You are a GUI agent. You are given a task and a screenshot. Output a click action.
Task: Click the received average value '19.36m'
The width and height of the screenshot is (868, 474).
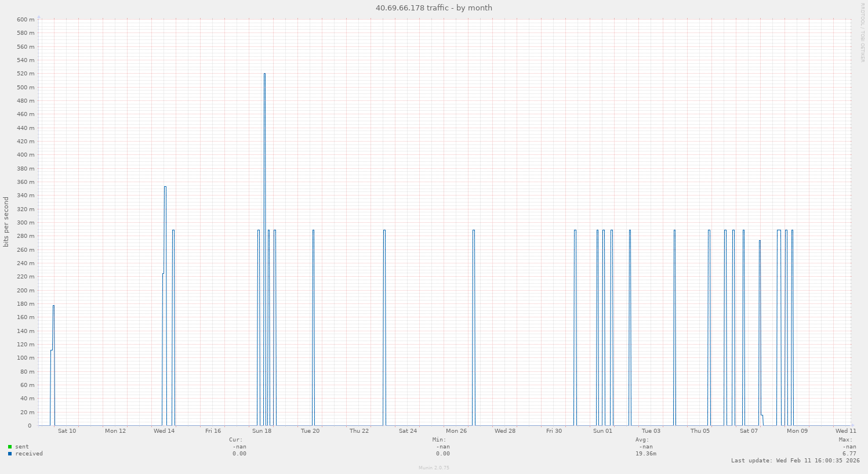point(645,454)
